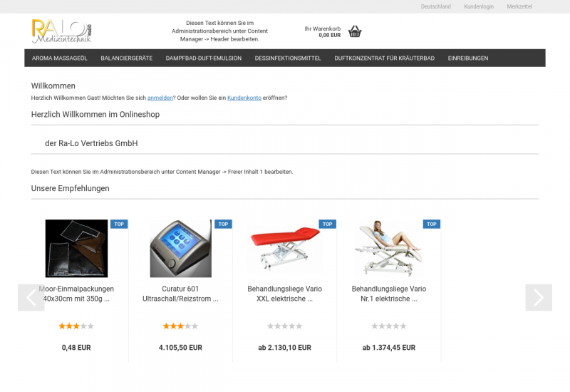Advance carousel with right arrow
Image resolution: width=570 pixels, height=392 pixels.
539,297
